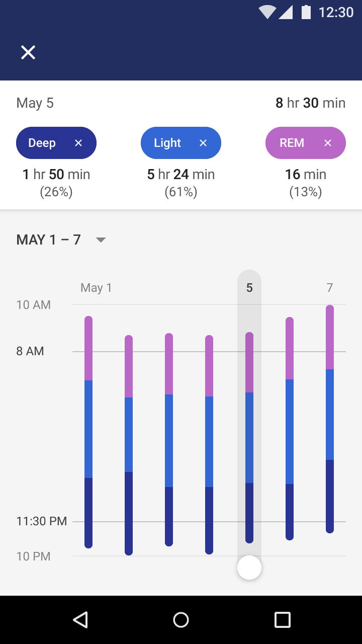The height and width of the screenshot is (644, 362).
Task: Toggle the REM sleep stage chip
Action: (x=292, y=143)
